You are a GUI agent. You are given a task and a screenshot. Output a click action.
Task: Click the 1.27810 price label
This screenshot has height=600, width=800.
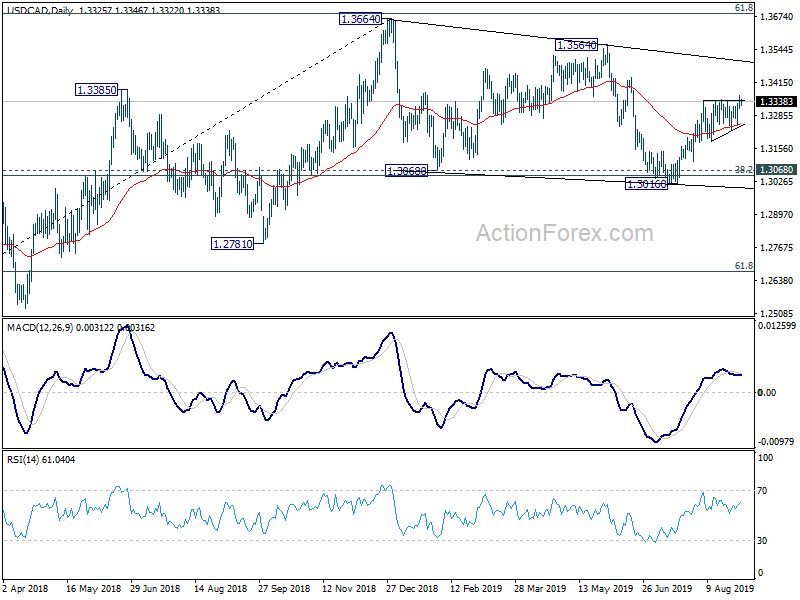point(233,244)
